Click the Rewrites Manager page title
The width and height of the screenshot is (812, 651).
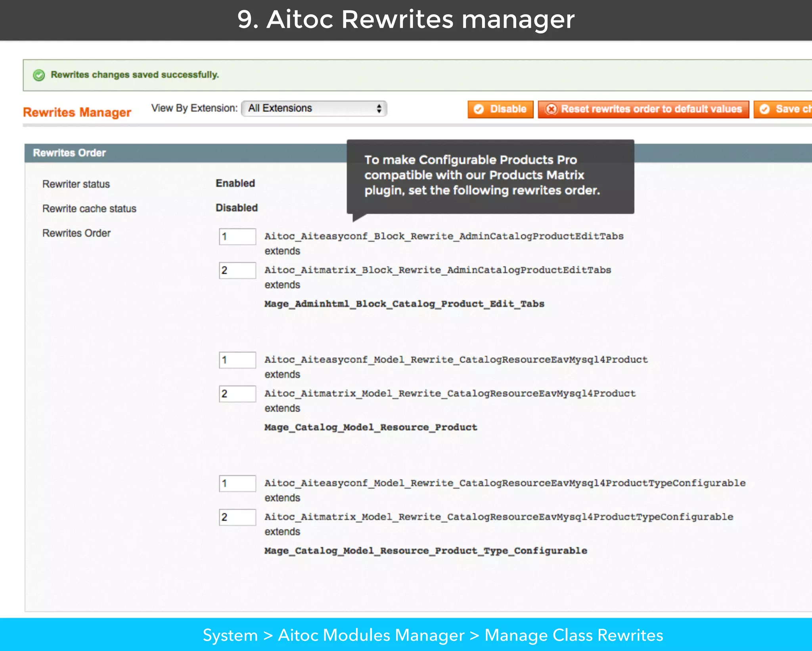point(77,113)
